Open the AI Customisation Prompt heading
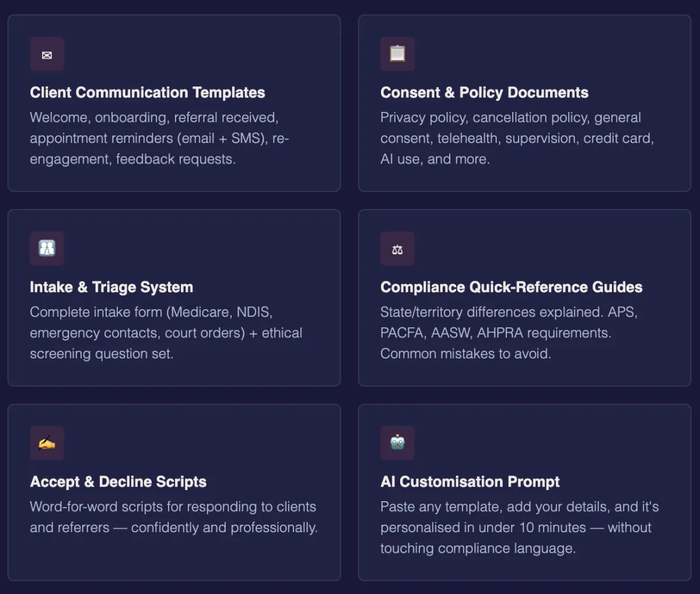Image resolution: width=700 pixels, height=594 pixels. (470, 482)
